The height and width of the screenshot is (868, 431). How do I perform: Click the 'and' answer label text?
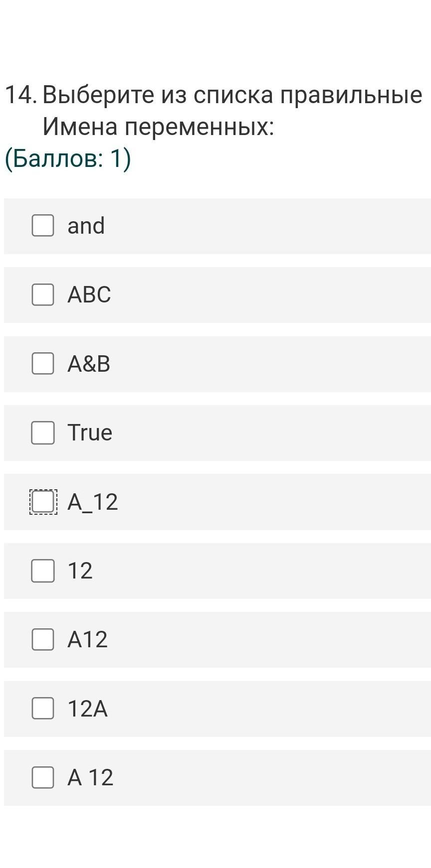86,226
